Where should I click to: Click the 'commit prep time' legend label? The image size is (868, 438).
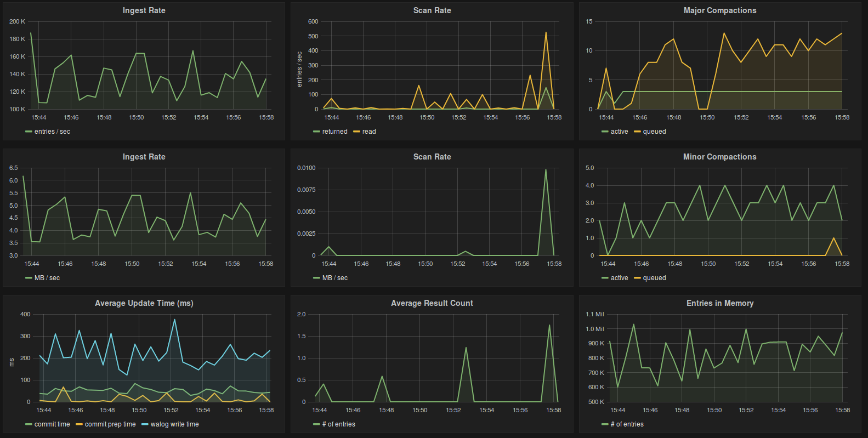point(110,424)
